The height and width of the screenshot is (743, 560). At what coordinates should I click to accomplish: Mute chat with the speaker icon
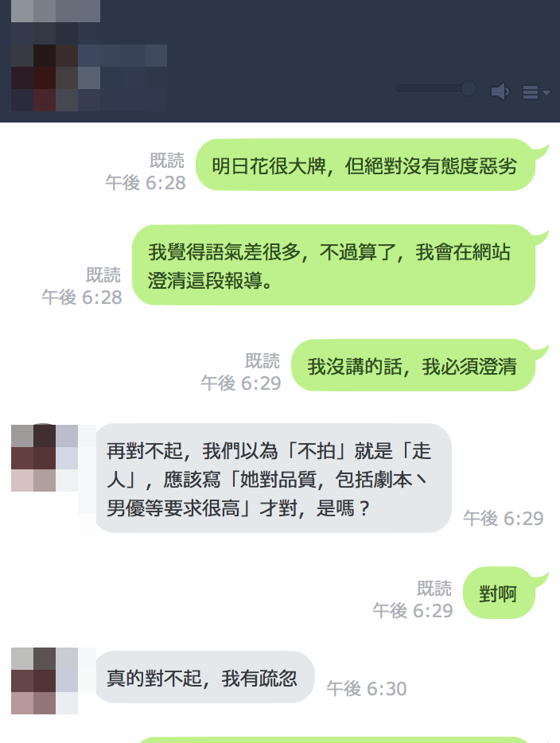point(500,91)
